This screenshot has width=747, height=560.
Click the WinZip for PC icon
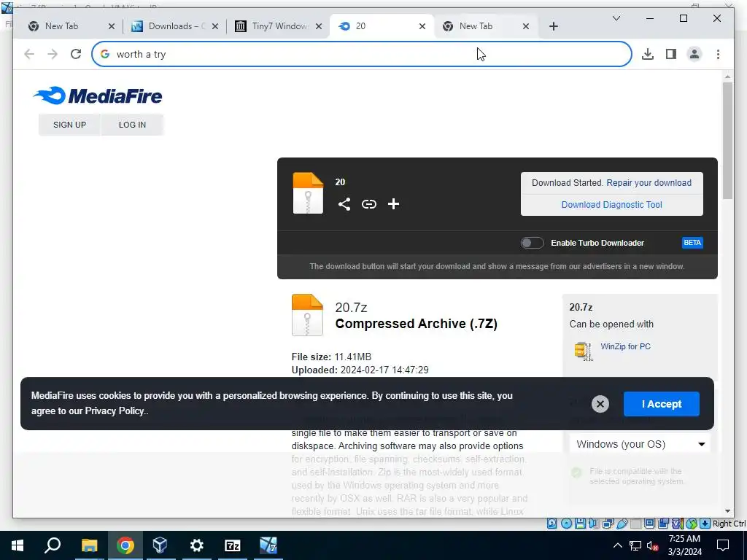click(x=584, y=351)
